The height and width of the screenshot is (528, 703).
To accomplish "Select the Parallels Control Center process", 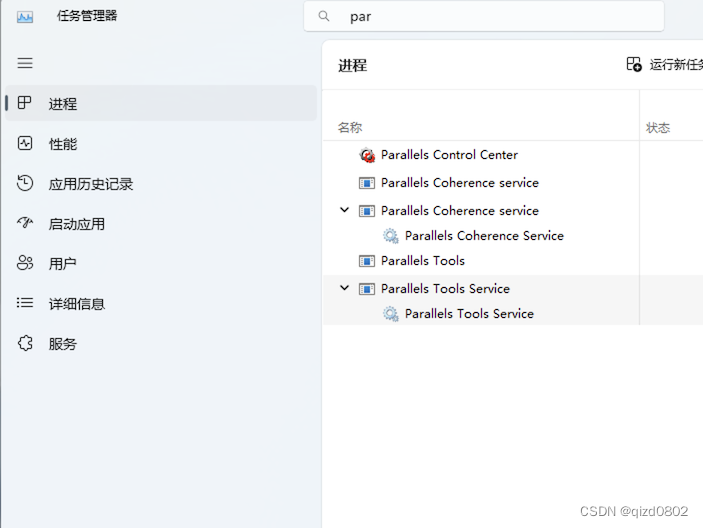I will [x=481, y=155].
